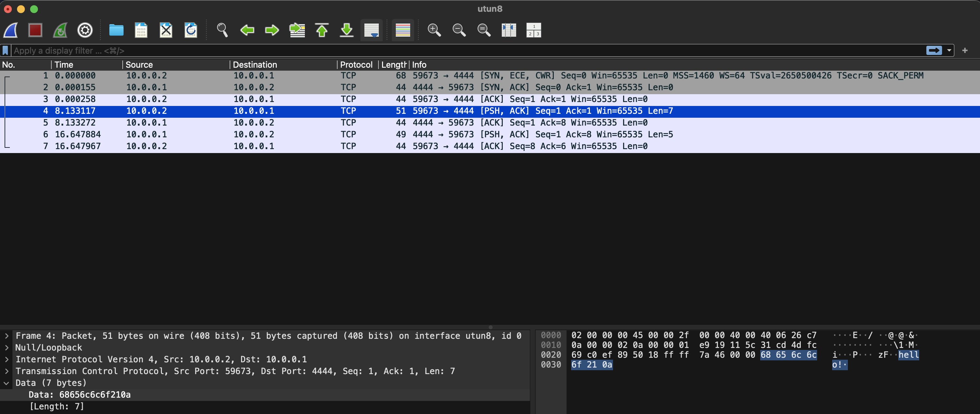Expand the Null/Loopback section
980x414 pixels.
point(7,348)
